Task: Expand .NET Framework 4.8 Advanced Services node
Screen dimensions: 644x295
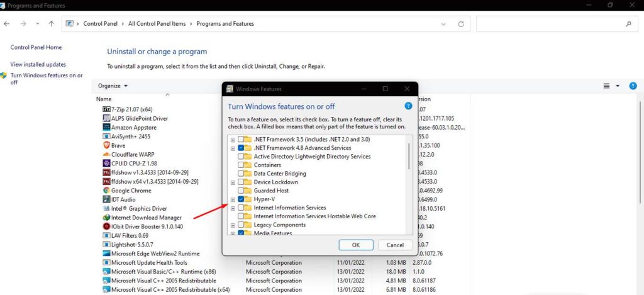Action: pos(233,148)
